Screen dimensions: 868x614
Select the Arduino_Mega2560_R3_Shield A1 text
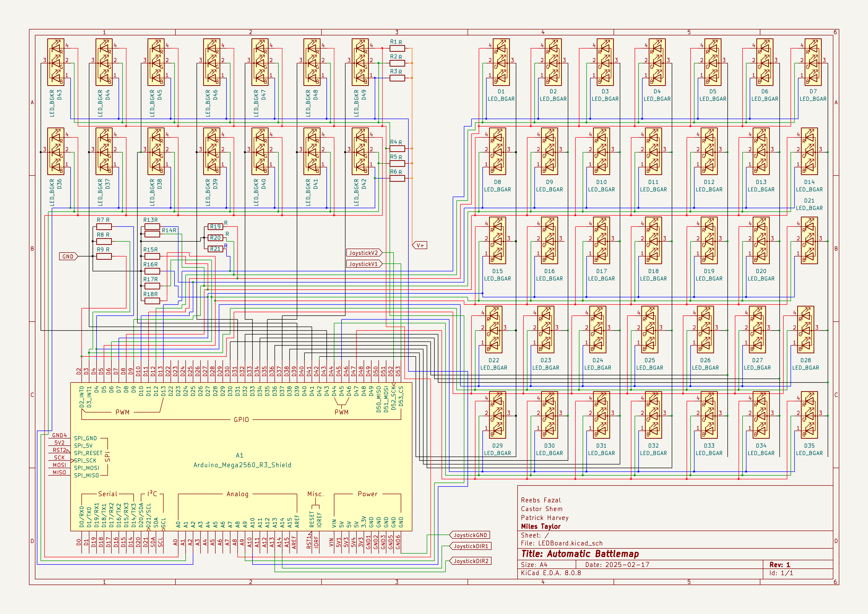coord(242,465)
